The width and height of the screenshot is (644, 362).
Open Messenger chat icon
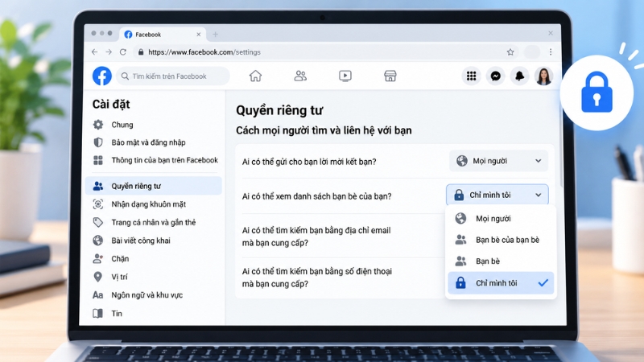(x=495, y=76)
